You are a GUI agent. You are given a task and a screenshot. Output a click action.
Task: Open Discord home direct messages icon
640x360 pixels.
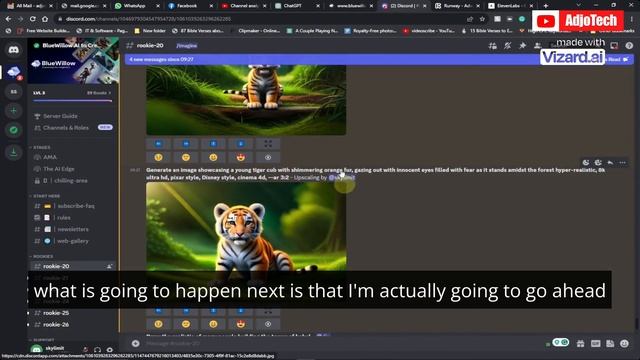pos(13,50)
